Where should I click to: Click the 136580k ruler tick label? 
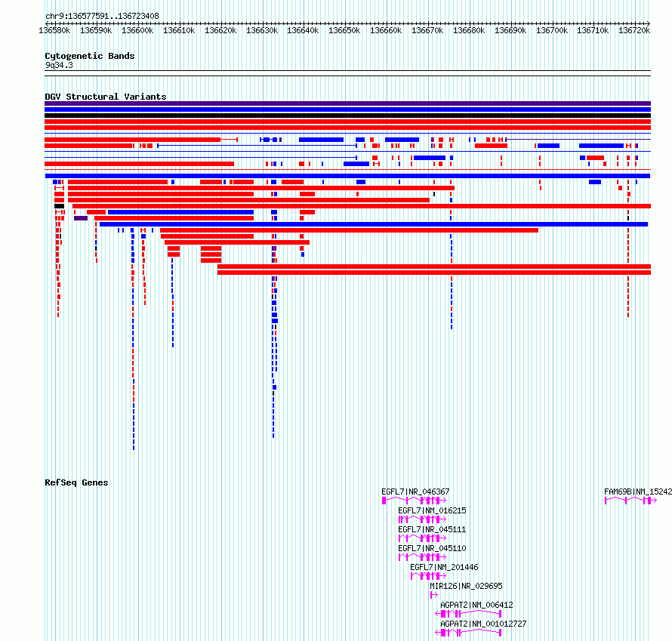54,30
